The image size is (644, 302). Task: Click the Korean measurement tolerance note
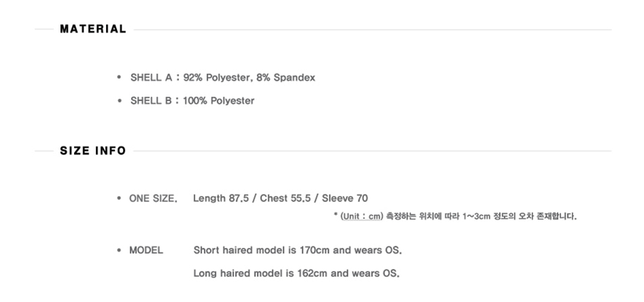[x=482, y=217]
